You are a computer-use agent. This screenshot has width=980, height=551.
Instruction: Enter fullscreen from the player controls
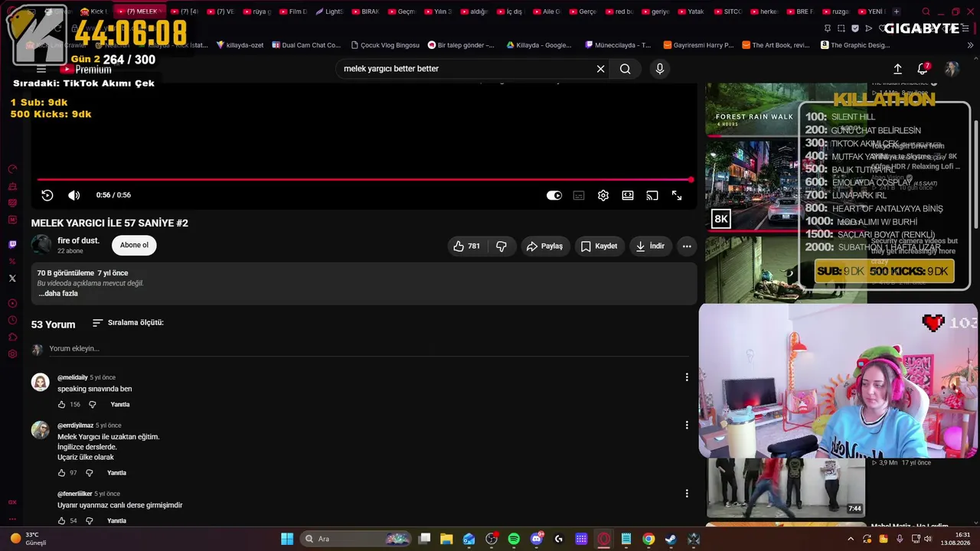coord(677,195)
